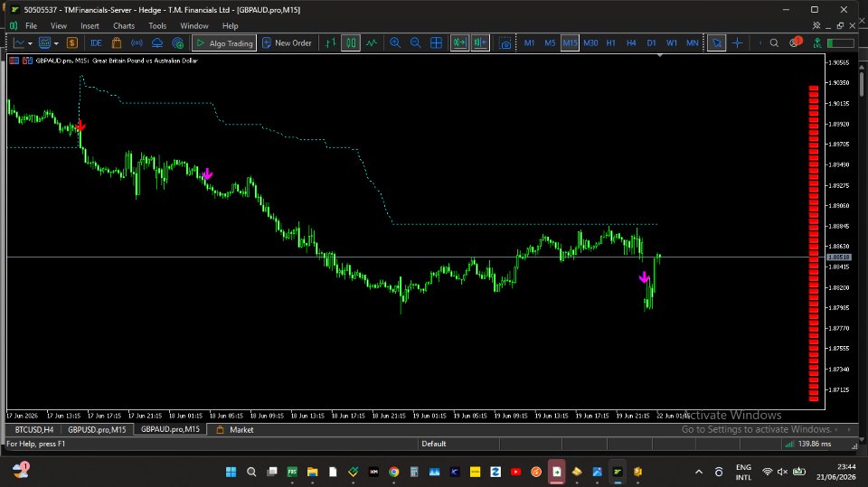Click the green LVL level icon
Screen dimensions: 868x487
tap(817, 42)
